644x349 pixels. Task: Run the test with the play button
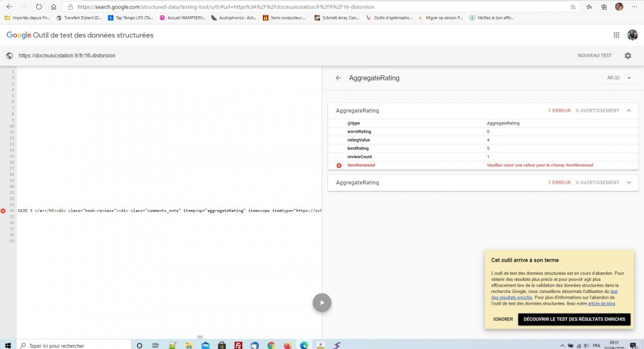coord(321,303)
